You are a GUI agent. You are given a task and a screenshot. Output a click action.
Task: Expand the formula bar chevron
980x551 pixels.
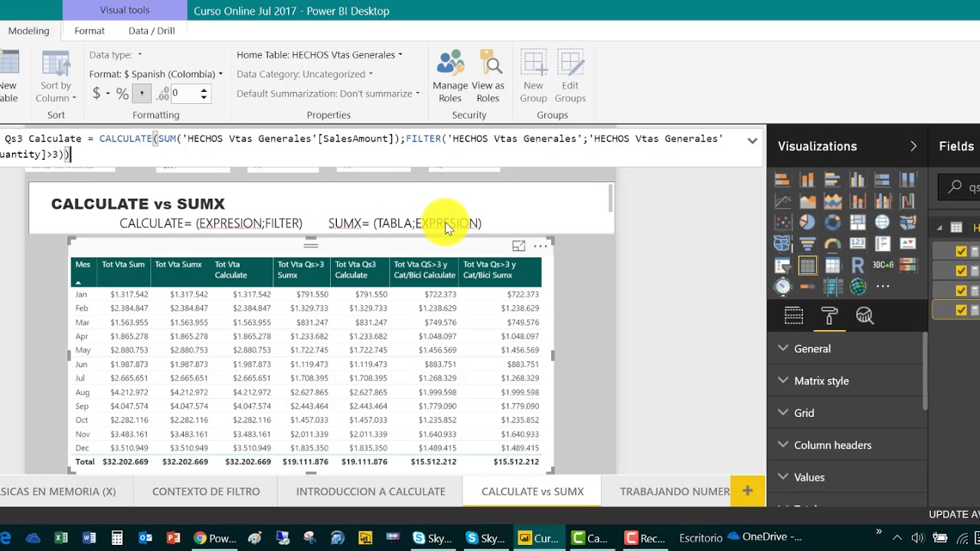pos(752,140)
